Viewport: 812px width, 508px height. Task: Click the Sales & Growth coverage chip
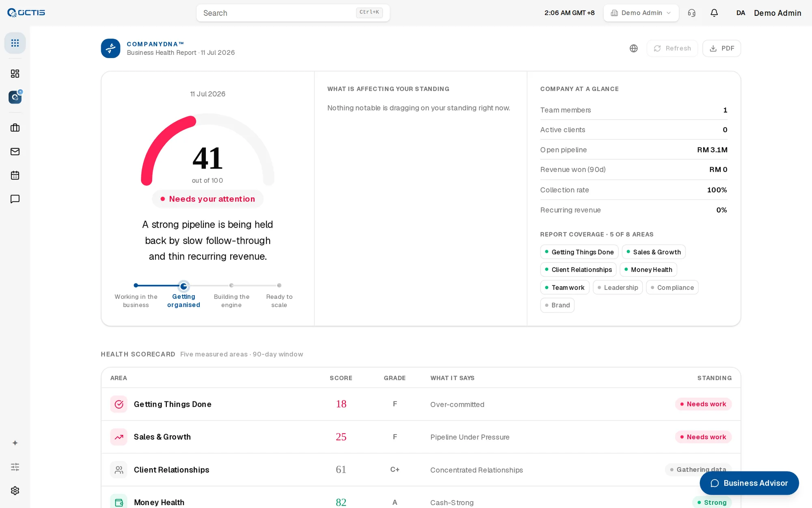653,252
